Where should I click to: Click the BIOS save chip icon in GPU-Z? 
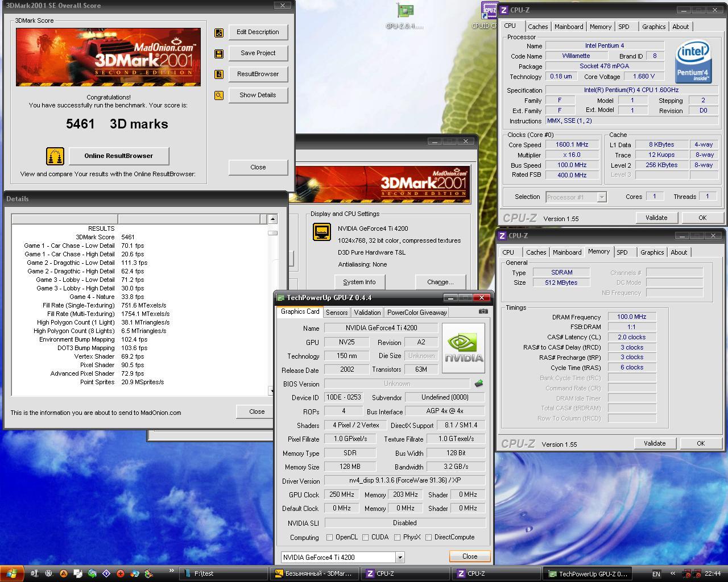479,384
